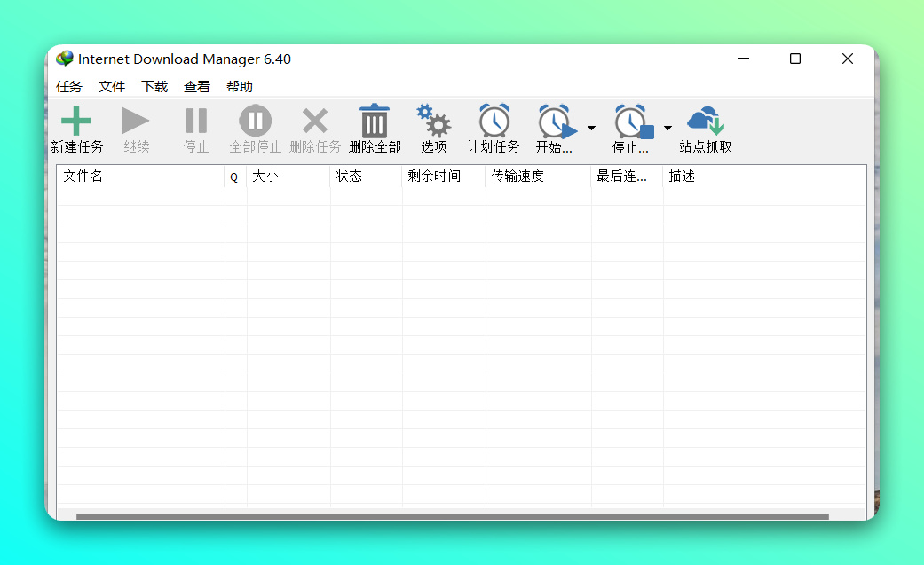Click the Internet Download Manager title bar icon
The image size is (924, 565).
tap(64, 59)
